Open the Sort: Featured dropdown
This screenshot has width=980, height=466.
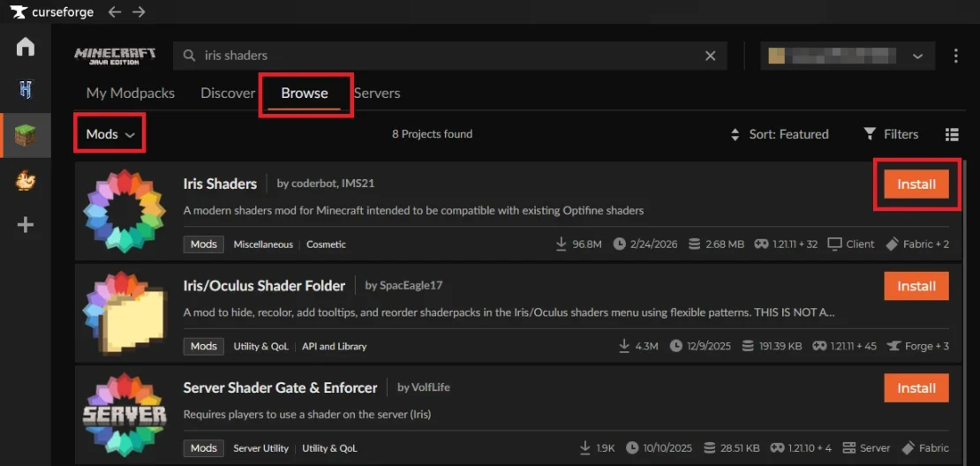click(780, 134)
